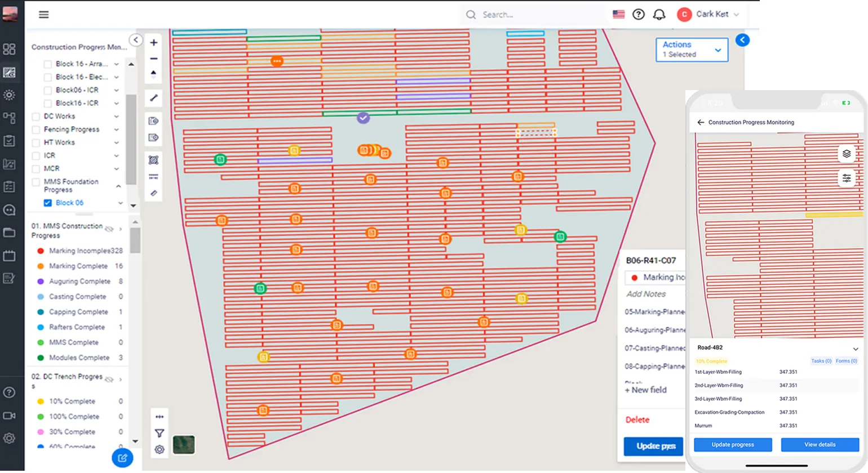This screenshot has height=473, width=868.
Task: Click in the Search field
Action: [x=533, y=15]
